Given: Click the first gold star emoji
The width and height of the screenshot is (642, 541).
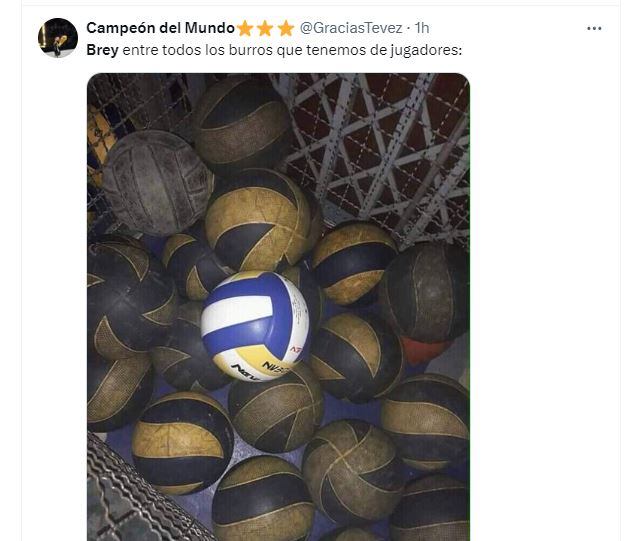Looking at the screenshot, I should pos(245,28).
